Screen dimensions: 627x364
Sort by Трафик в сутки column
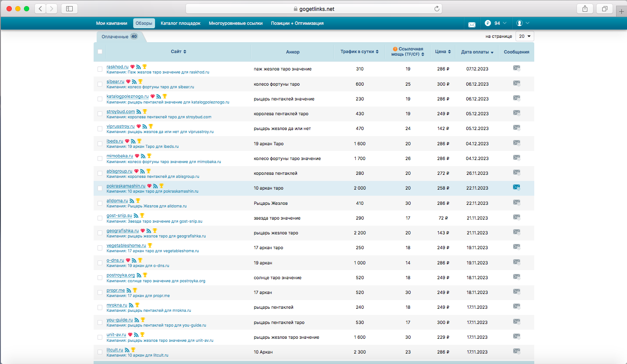tap(359, 52)
